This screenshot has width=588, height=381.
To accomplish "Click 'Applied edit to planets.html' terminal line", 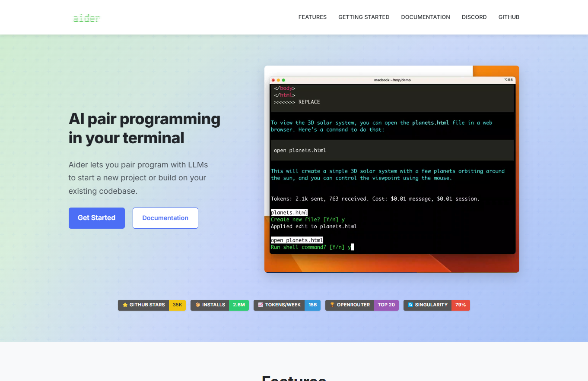I will [x=314, y=227].
